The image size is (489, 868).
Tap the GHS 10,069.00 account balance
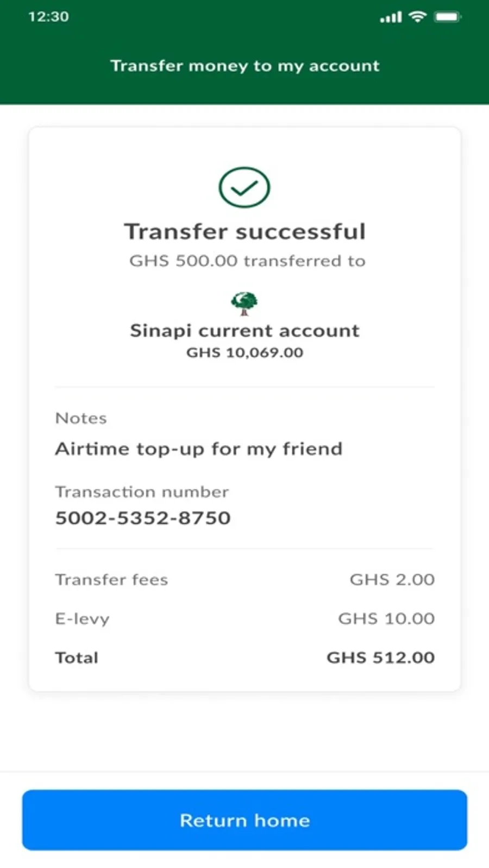244,353
